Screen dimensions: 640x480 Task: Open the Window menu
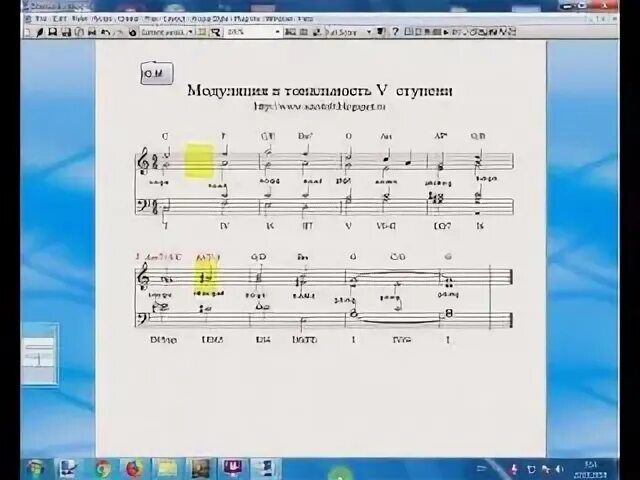click(x=279, y=19)
